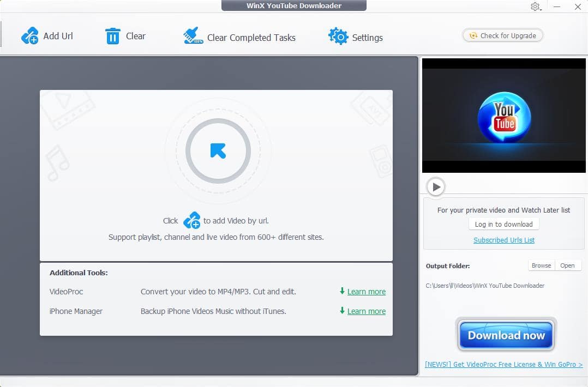Click the Clear Completed Tasks broom icon
The width and height of the screenshot is (588, 387).
(x=193, y=37)
